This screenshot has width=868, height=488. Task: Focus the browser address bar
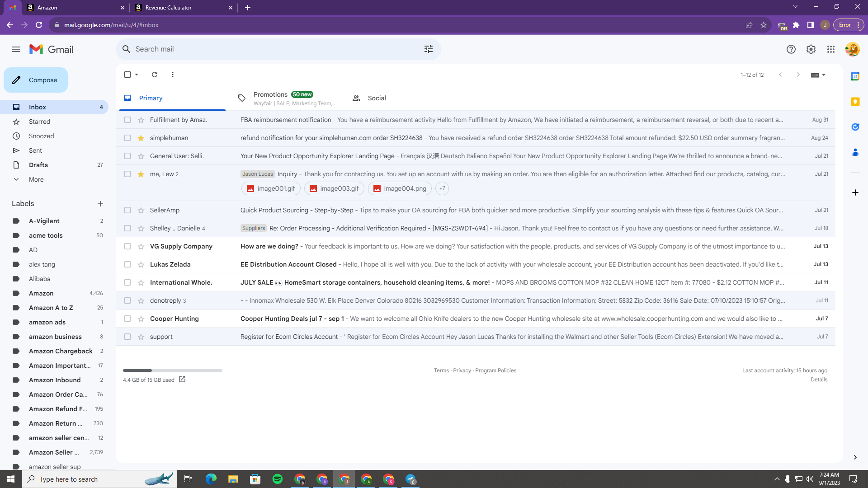click(x=398, y=25)
